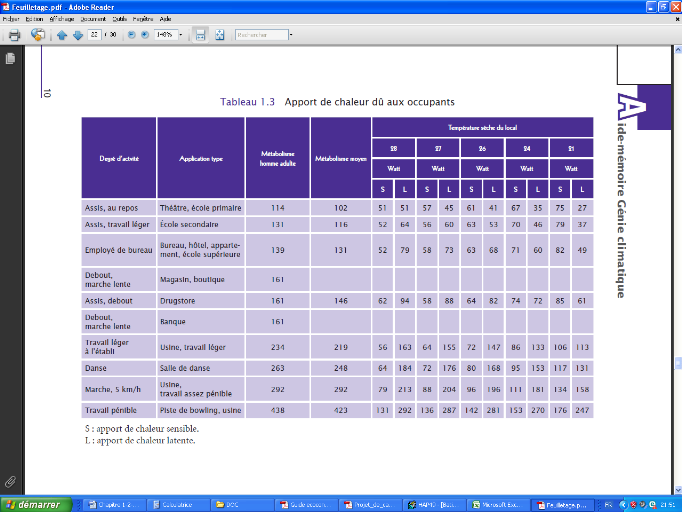
Task: Open the attachments paperclip panel icon
Action: point(10,482)
